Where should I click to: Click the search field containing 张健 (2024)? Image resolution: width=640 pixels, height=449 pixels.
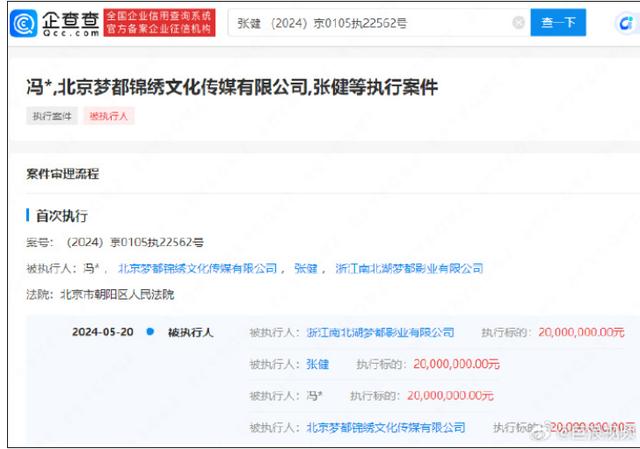coord(379,23)
